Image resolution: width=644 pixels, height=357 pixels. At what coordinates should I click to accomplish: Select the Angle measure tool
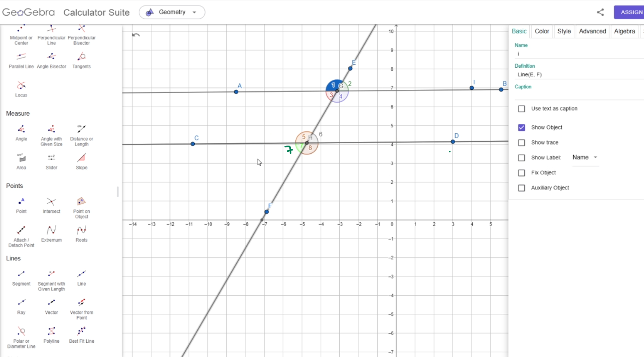[x=21, y=133]
